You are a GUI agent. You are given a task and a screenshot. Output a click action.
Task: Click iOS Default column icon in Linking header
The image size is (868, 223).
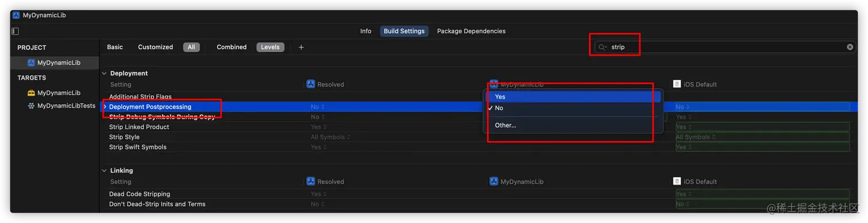pyautogui.click(x=677, y=181)
